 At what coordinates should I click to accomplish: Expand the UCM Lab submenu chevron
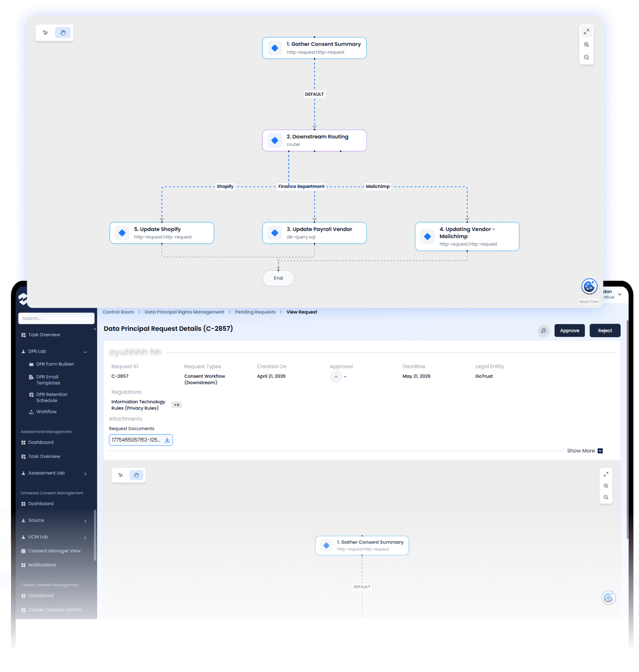coord(85,537)
